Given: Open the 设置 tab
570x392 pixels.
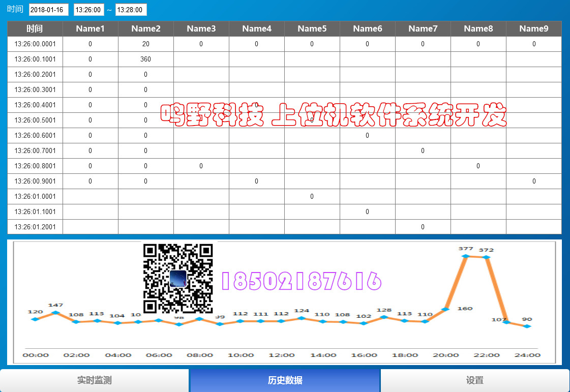Looking at the screenshot, I should click(475, 380).
